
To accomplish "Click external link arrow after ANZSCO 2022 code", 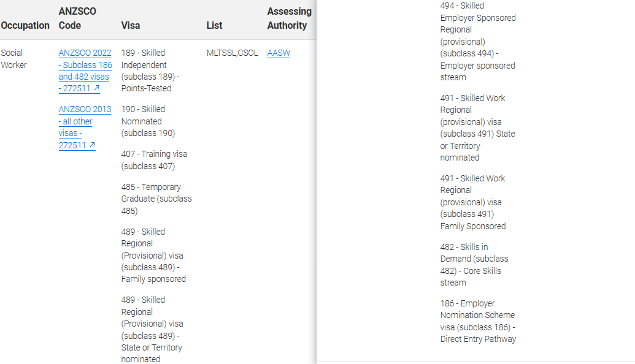I will point(96,89).
